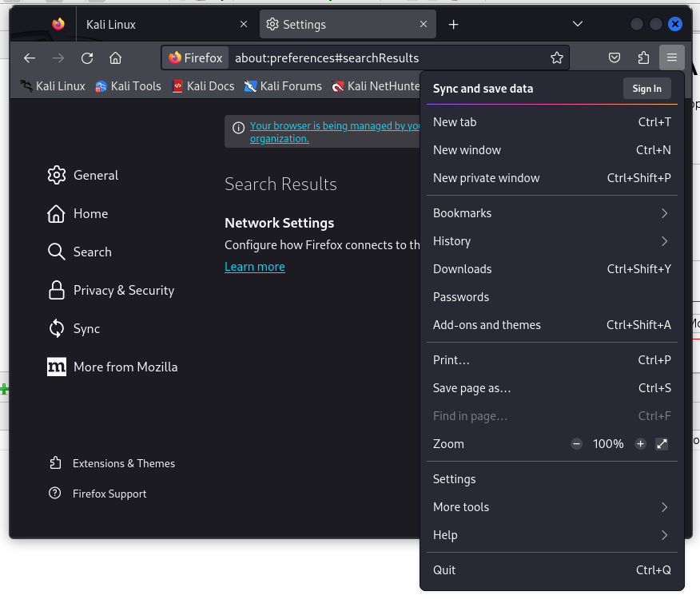The height and width of the screenshot is (599, 700).
Task: Click the back navigation arrow
Action: [x=30, y=58]
